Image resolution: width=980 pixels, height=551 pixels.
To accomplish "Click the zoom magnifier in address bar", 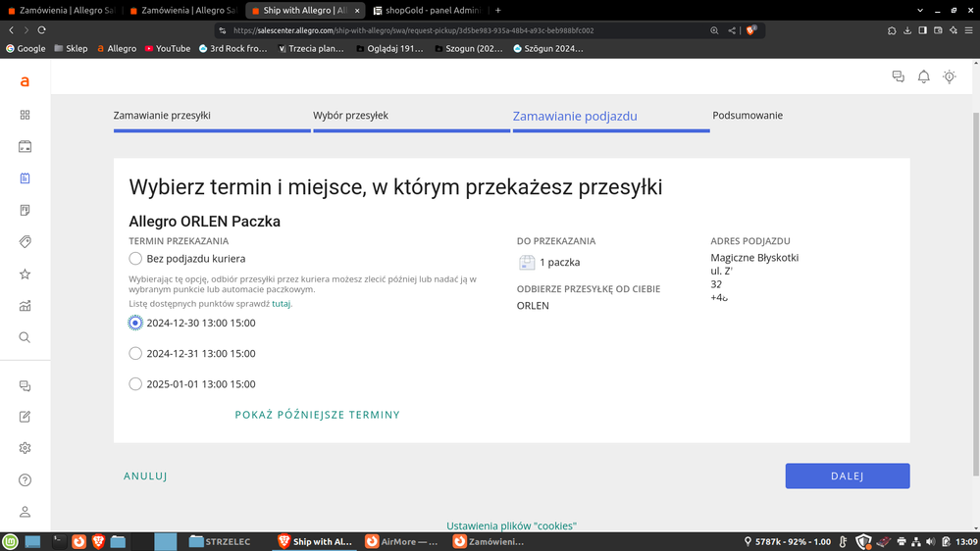I will [714, 30].
